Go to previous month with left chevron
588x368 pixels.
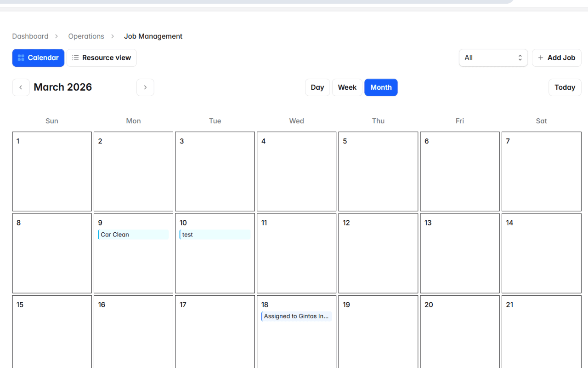coord(21,87)
